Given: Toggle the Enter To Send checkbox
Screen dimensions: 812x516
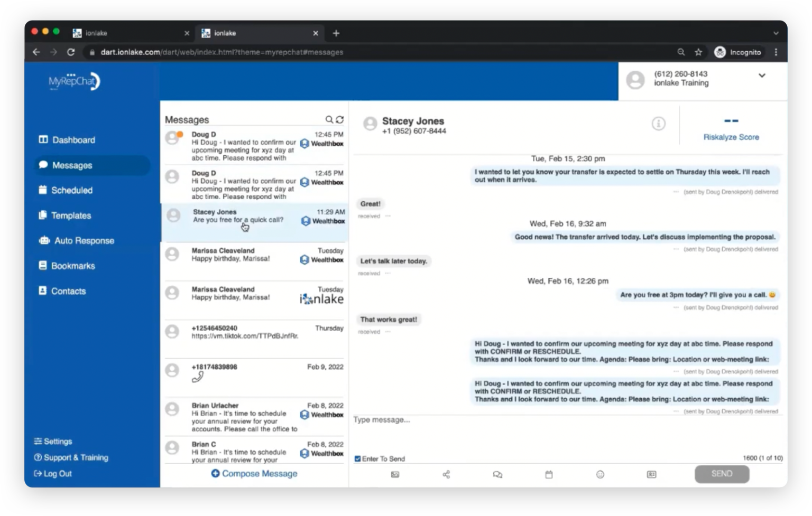Looking at the screenshot, I should pyautogui.click(x=358, y=458).
